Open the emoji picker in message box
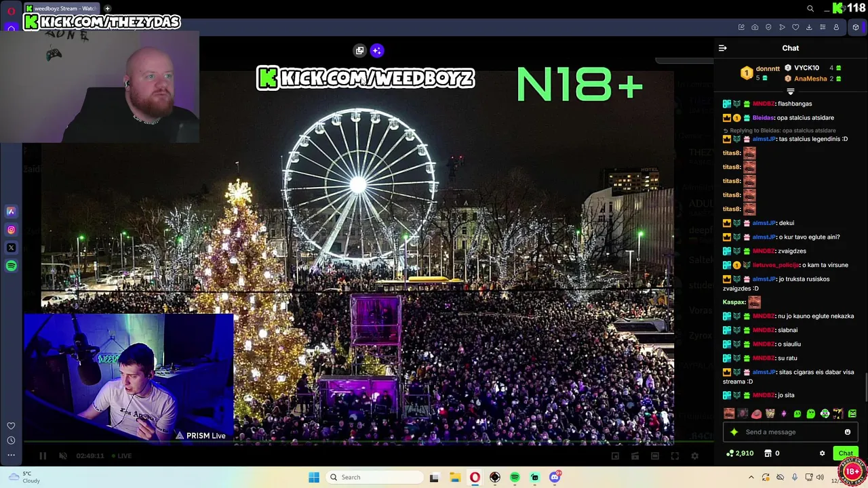 847,432
